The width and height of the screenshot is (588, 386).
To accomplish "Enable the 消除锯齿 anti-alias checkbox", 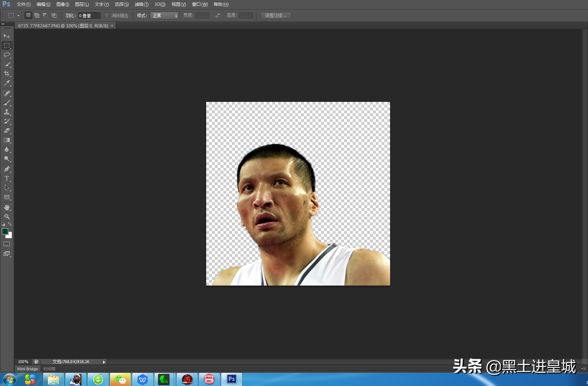I will tap(107, 15).
